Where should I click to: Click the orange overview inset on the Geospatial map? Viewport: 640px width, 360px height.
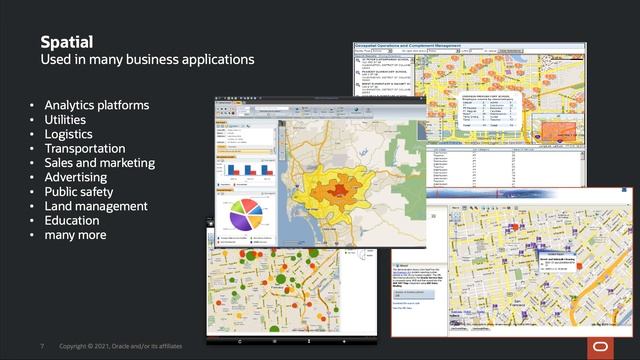click(558, 131)
